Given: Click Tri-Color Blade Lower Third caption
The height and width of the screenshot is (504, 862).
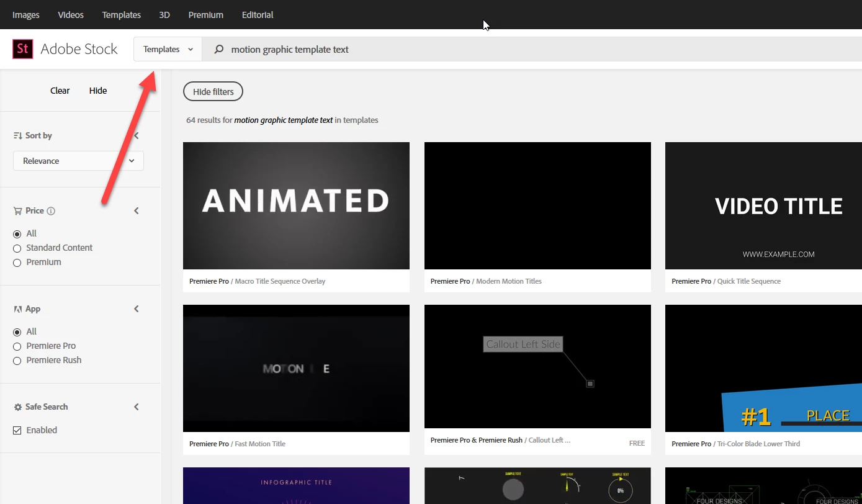Looking at the screenshot, I should [x=758, y=444].
